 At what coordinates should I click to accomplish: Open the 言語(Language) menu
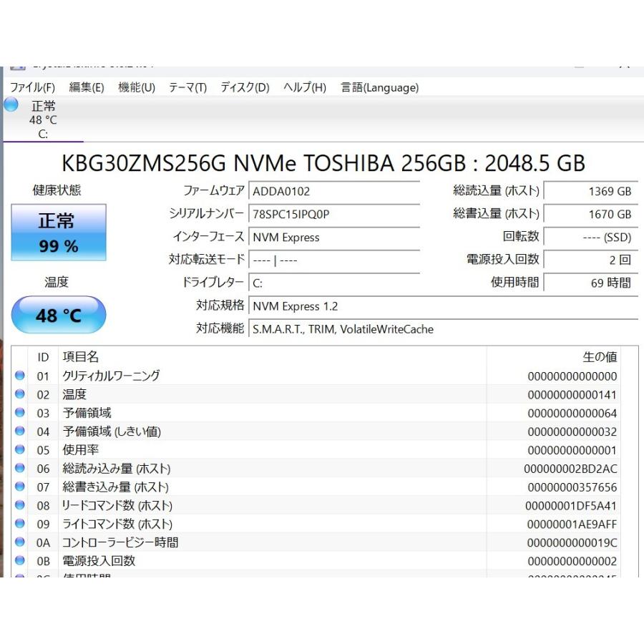379,87
